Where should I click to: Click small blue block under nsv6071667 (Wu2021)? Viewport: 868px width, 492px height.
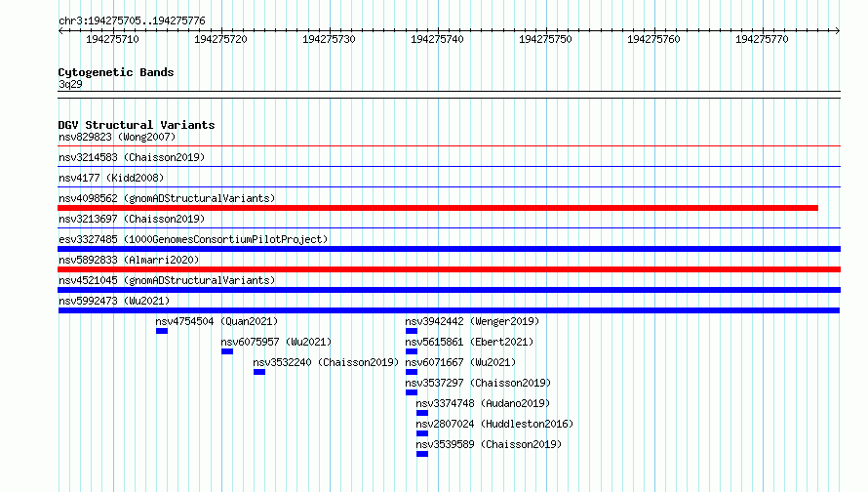pyautogui.click(x=412, y=372)
